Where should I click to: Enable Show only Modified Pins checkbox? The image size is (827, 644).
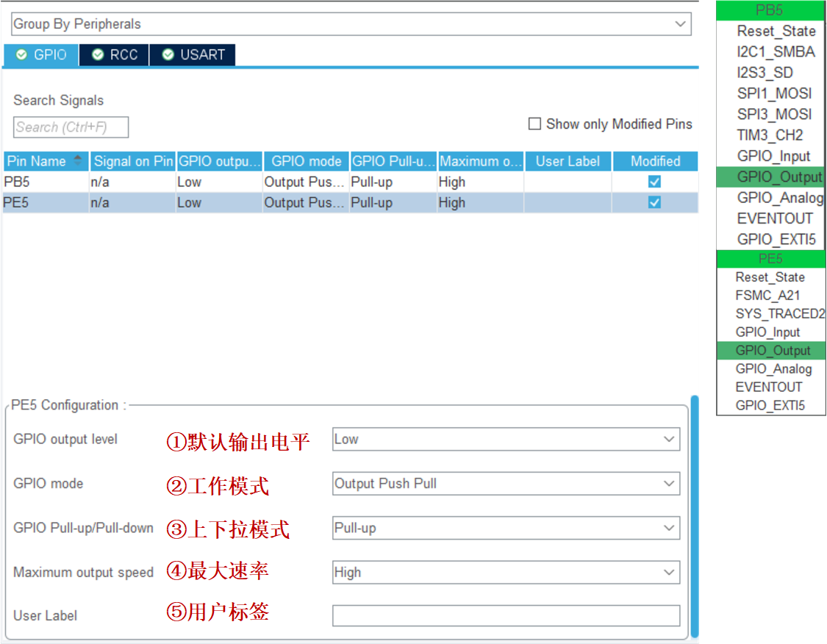pyautogui.click(x=534, y=124)
